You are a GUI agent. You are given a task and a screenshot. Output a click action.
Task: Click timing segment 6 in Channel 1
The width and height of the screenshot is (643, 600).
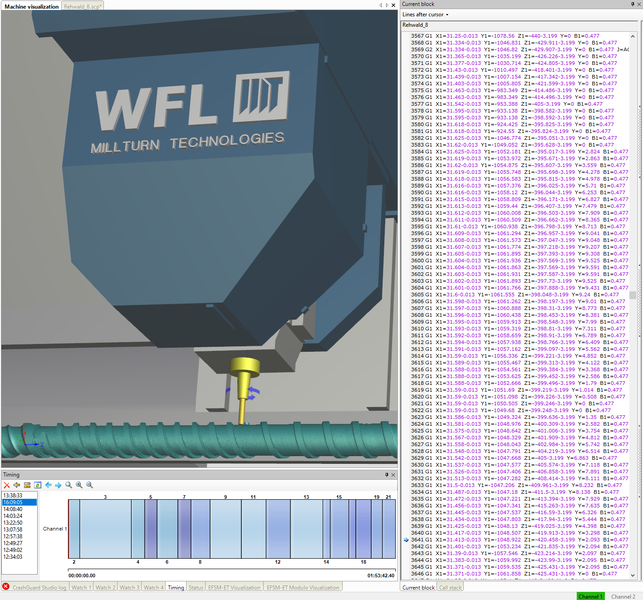pos(167,529)
